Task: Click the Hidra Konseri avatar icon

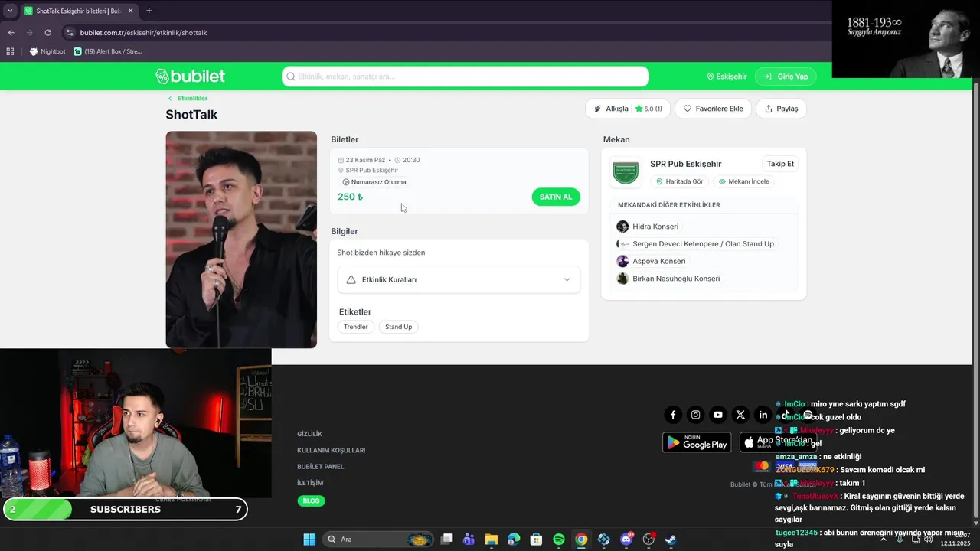Action: [x=622, y=227]
